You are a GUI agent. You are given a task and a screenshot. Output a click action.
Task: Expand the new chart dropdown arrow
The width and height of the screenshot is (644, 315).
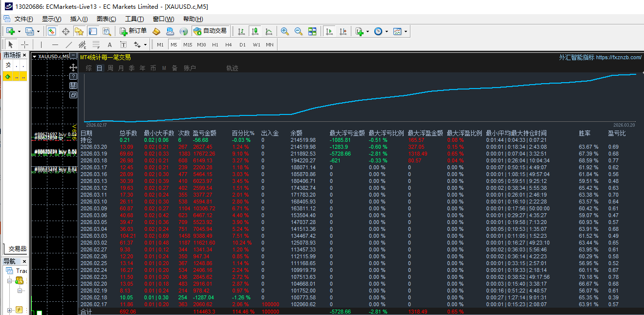pyautogui.click(x=19, y=31)
